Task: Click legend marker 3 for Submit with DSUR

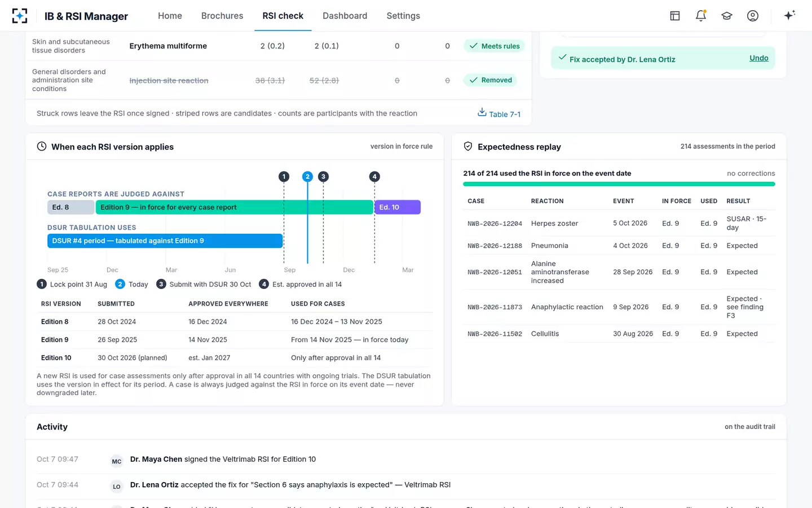Action: (x=161, y=284)
